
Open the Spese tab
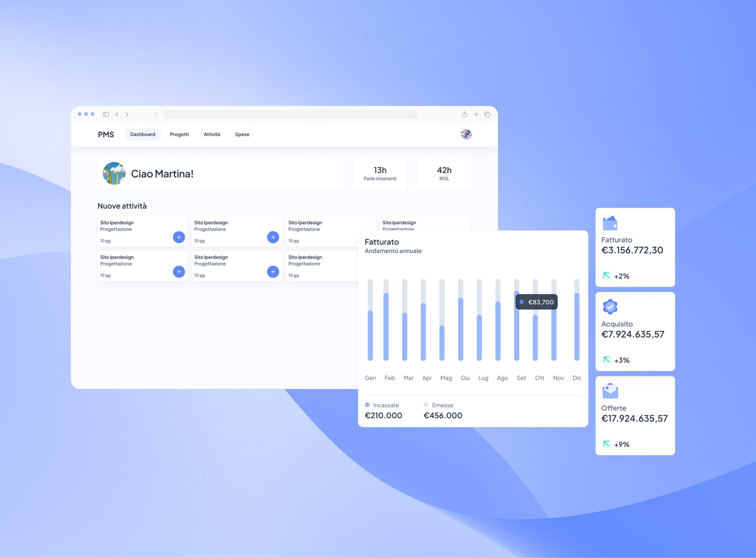click(242, 135)
